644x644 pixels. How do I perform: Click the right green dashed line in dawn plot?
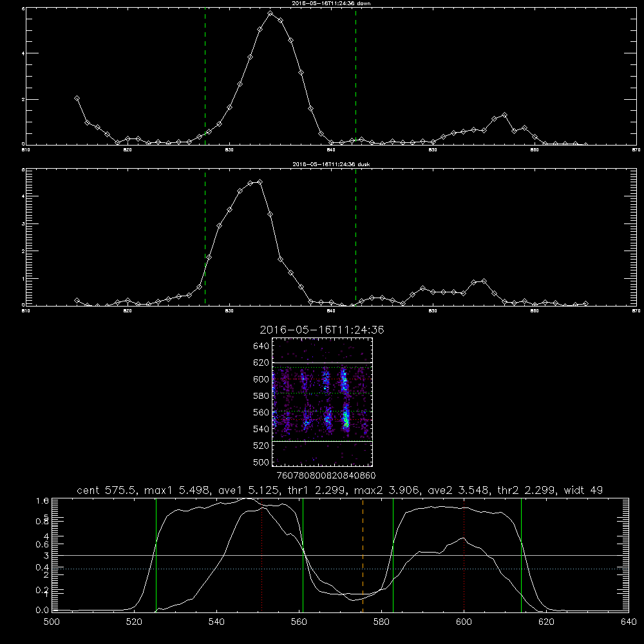[x=355, y=77]
